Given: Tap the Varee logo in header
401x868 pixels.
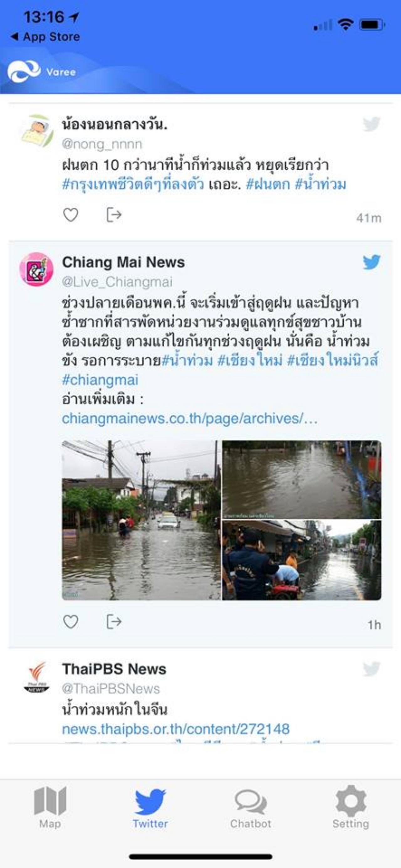Looking at the screenshot, I should [42, 71].
